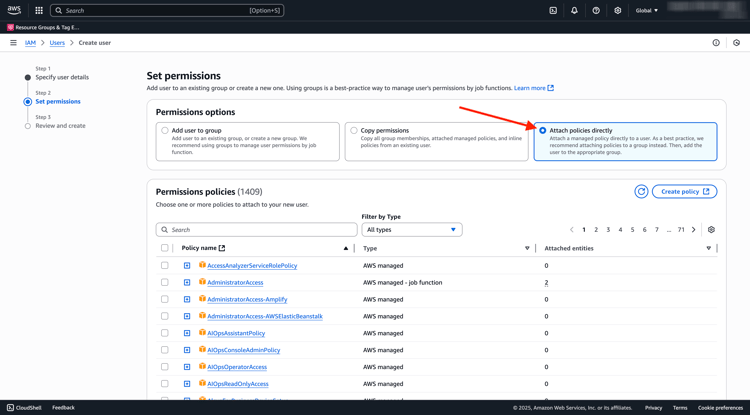Open the Privacy footer link
Image resolution: width=750 pixels, height=415 pixels.
pyautogui.click(x=653, y=408)
